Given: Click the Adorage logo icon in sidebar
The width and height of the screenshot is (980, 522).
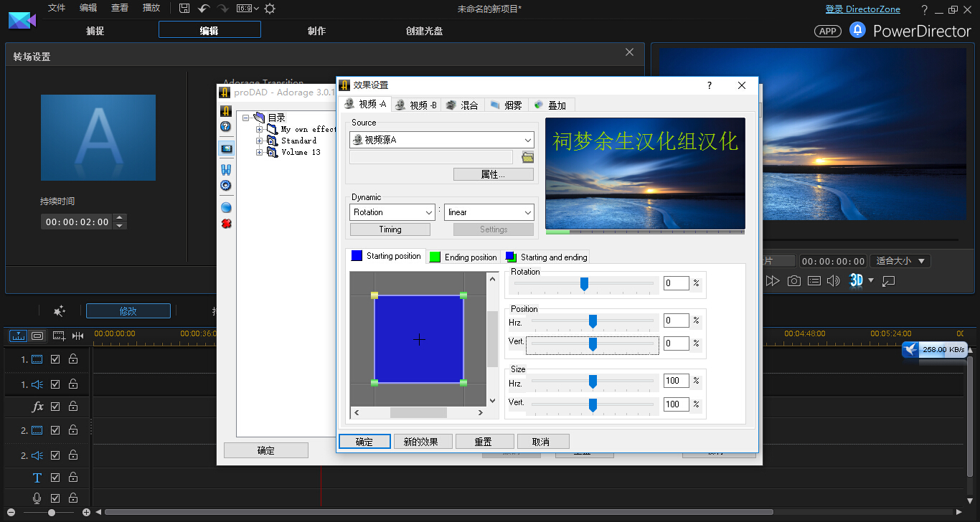Looking at the screenshot, I should (225, 110).
